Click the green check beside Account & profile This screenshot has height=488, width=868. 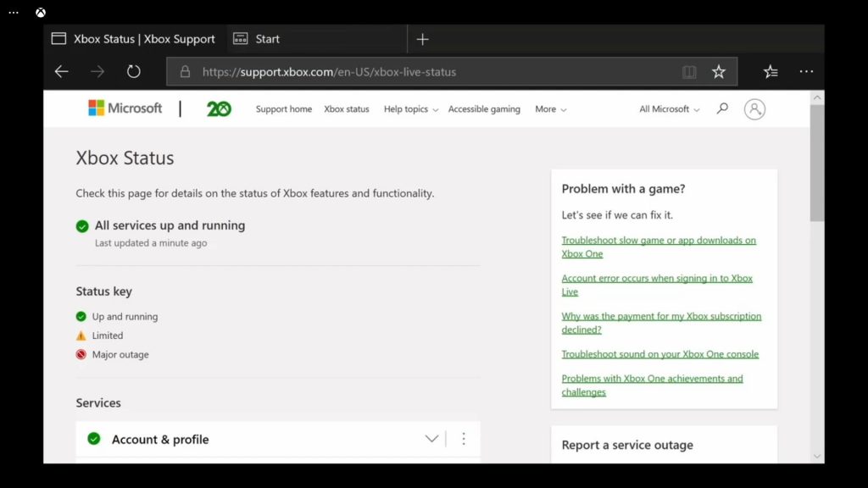94,439
